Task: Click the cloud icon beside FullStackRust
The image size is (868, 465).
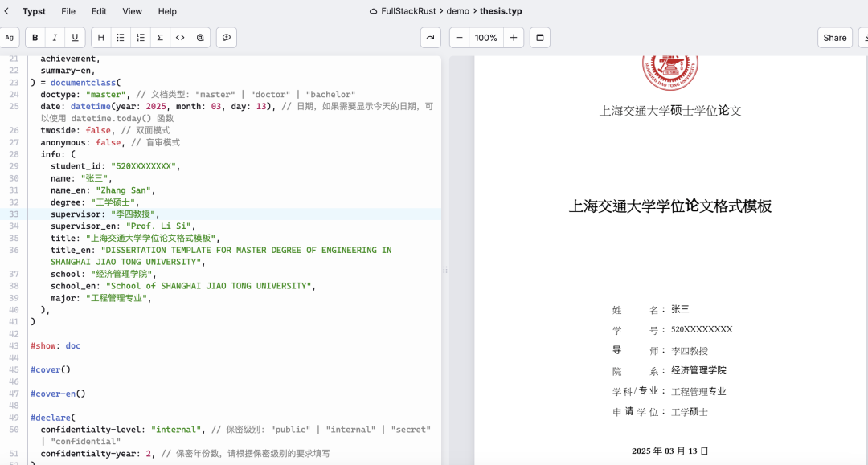Action: [374, 11]
